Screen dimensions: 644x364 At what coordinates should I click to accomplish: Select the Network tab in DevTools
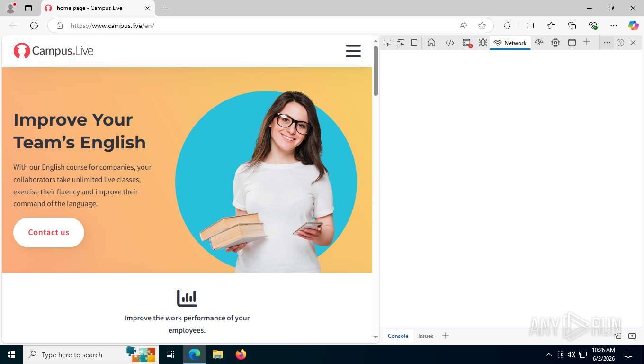510,43
